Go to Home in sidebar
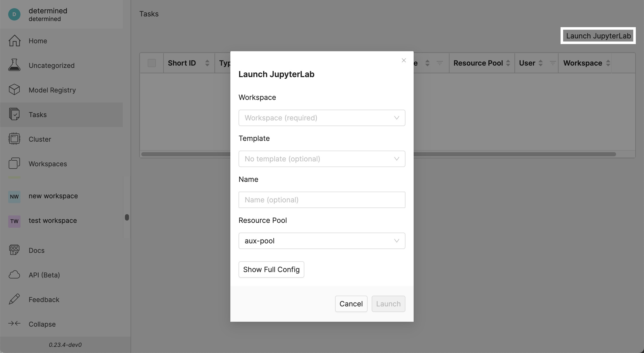The image size is (644, 353). (x=61, y=41)
